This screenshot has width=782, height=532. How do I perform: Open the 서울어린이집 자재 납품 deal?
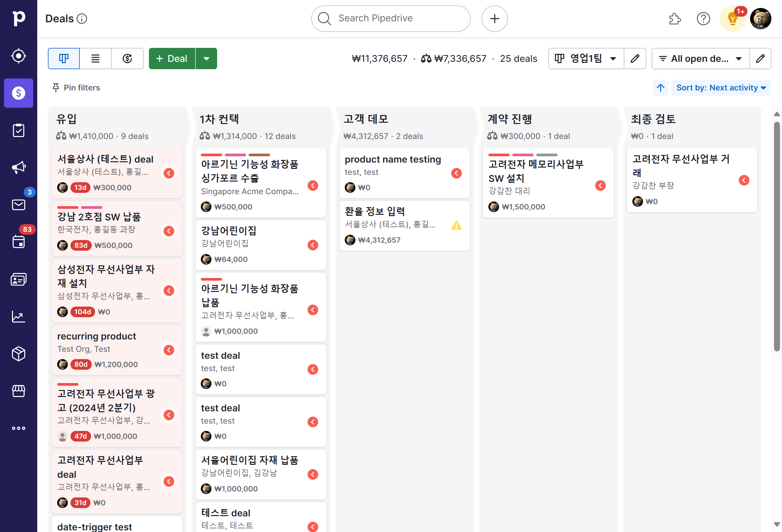tap(261, 474)
